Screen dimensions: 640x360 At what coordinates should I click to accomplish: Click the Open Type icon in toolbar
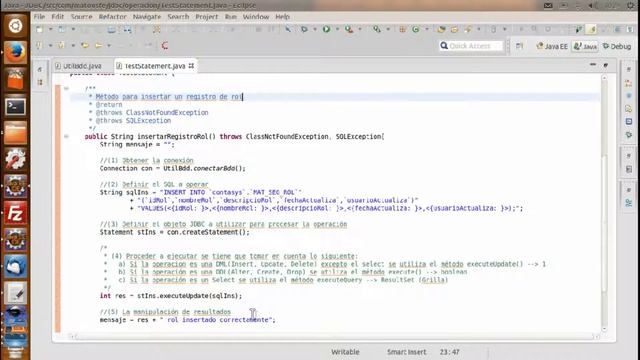441,29
